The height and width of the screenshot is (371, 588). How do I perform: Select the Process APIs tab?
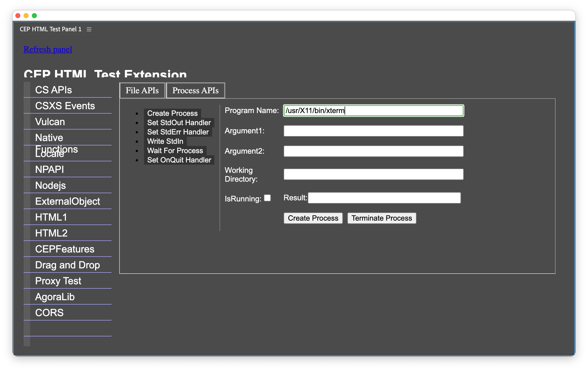coord(195,91)
